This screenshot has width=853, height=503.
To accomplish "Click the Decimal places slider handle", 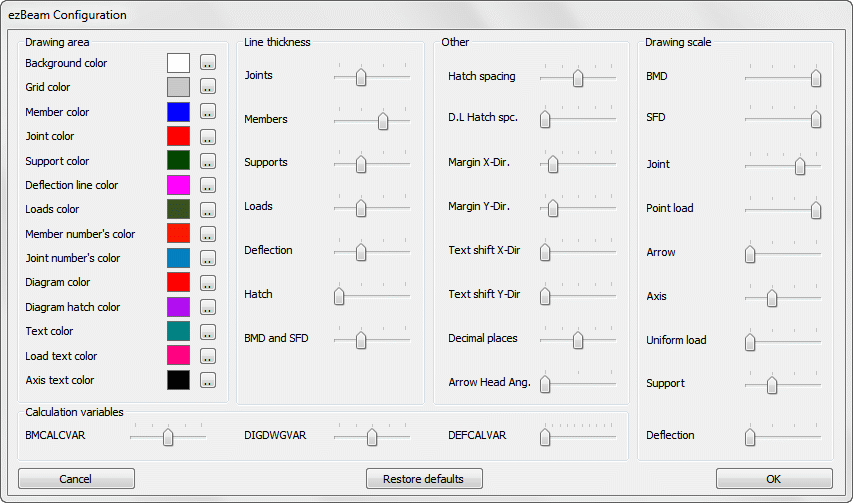I will click(578, 340).
